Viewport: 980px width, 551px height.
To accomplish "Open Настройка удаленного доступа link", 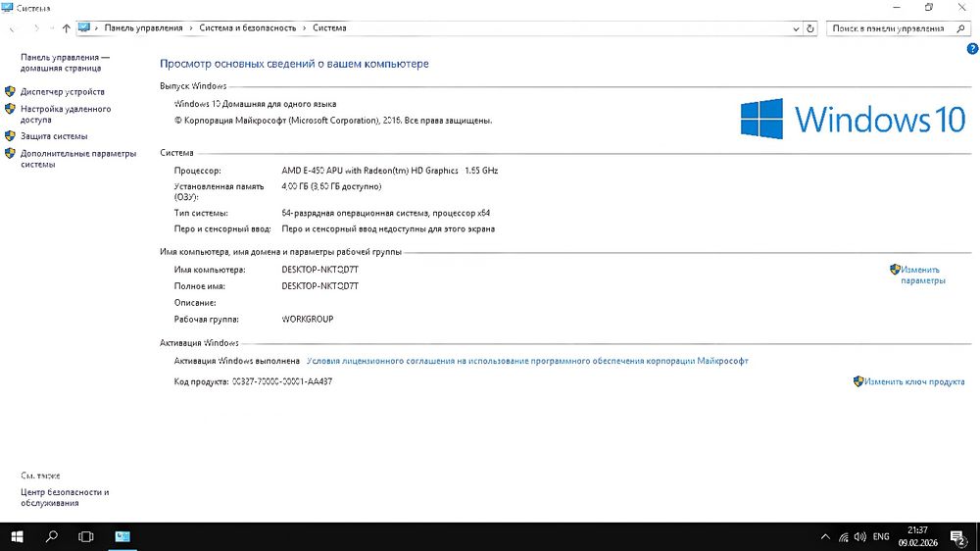I will (x=66, y=114).
